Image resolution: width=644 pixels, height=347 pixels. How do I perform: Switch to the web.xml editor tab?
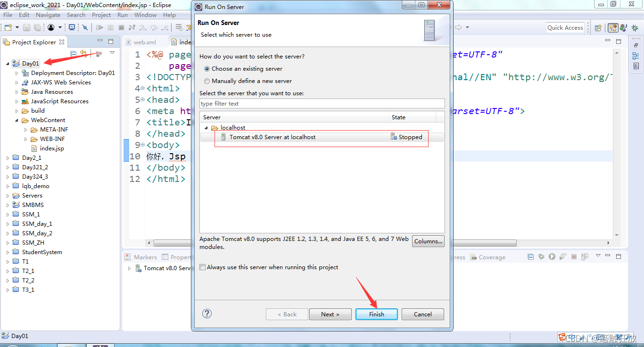(140, 42)
